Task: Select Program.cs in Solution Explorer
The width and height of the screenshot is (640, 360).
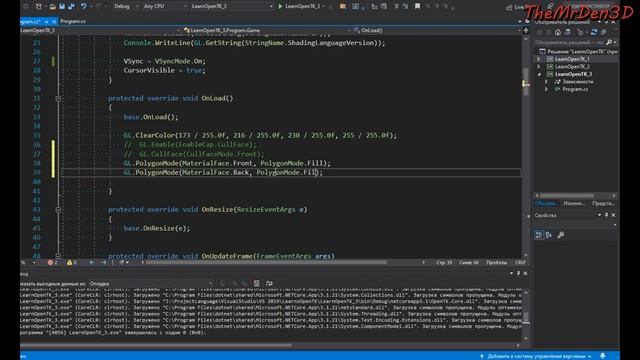Action: point(575,89)
